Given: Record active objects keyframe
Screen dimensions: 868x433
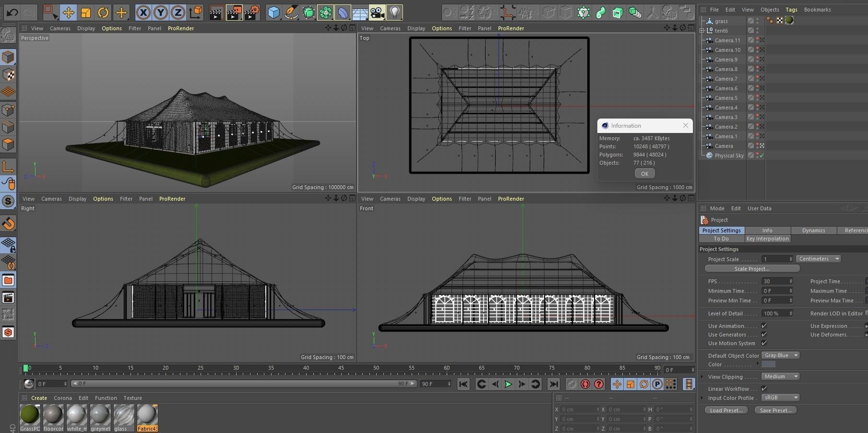Looking at the screenshot, I should 571,384.
